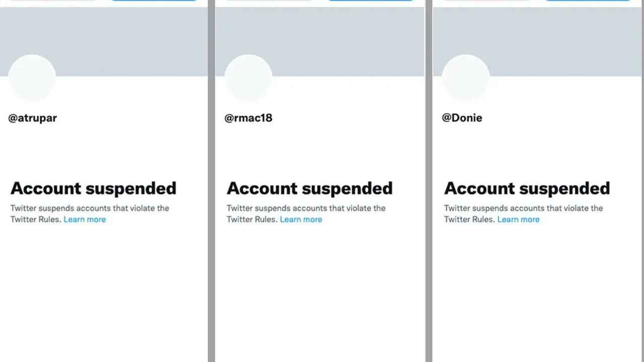Click Account suspended heading for @rmac18
Viewport: 644px width, 362px height.
[309, 189]
